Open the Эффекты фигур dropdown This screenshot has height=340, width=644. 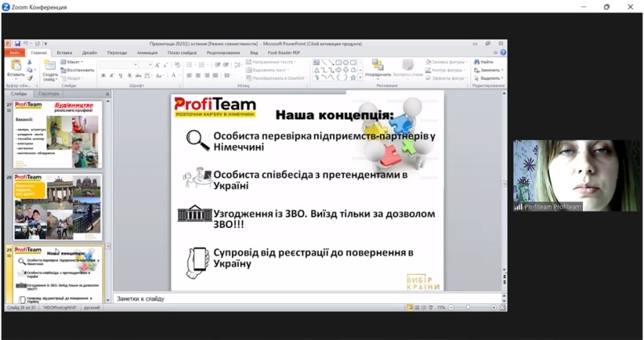point(447,78)
